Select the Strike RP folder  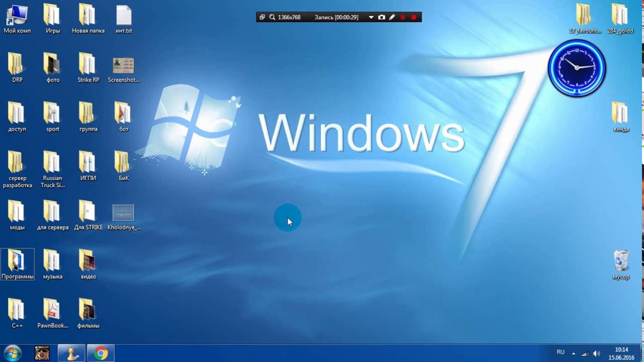tap(88, 68)
